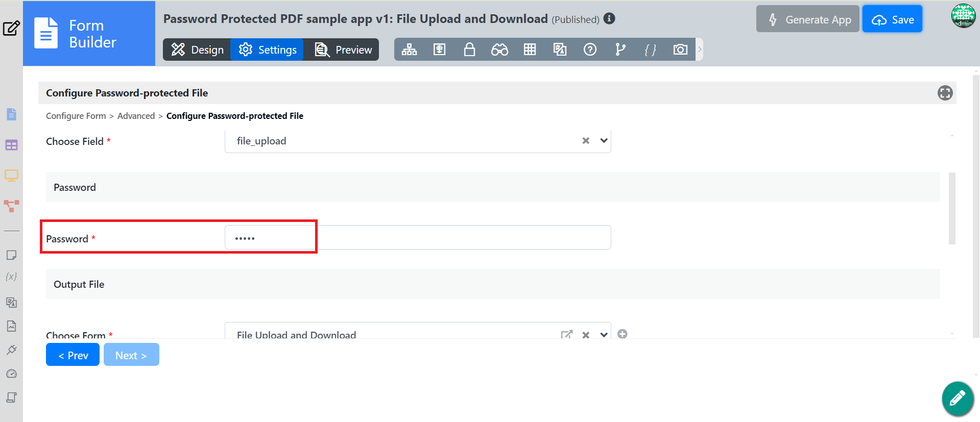980x422 pixels.
Task: Open the Choose Form dropdown arrow
Action: 604,335
